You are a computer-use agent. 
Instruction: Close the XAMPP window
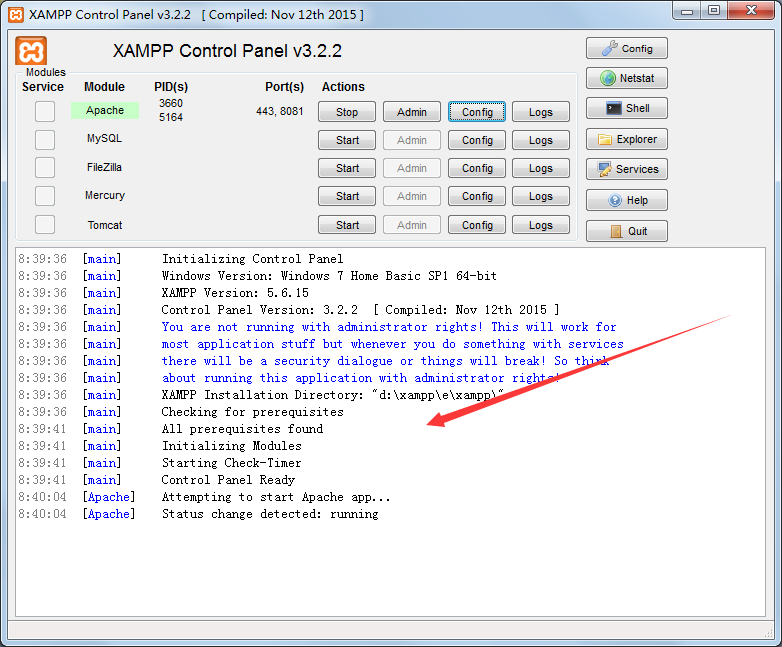[x=752, y=10]
